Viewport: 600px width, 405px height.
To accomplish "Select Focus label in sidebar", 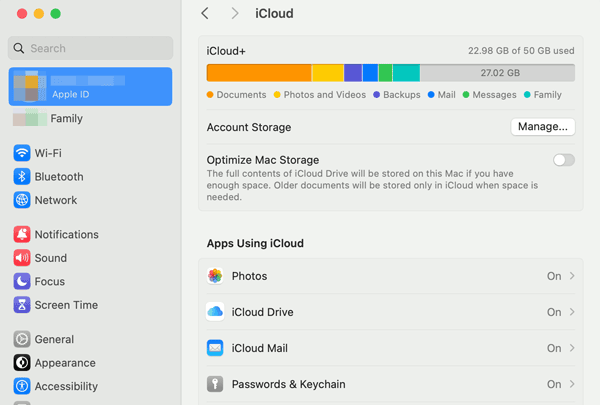I will (x=50, y=281).
